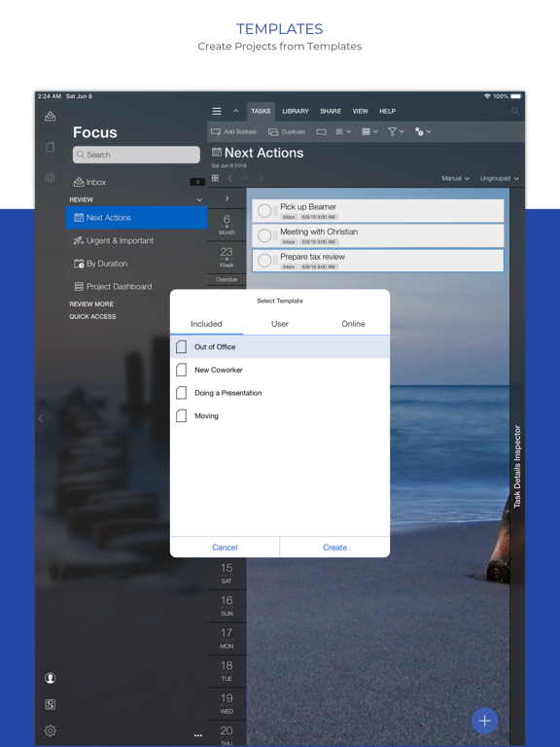Click the grid icon below Next Actions title
Image resolution: width=560 pixels, height=747 pixels.
[x=215, y=178]
